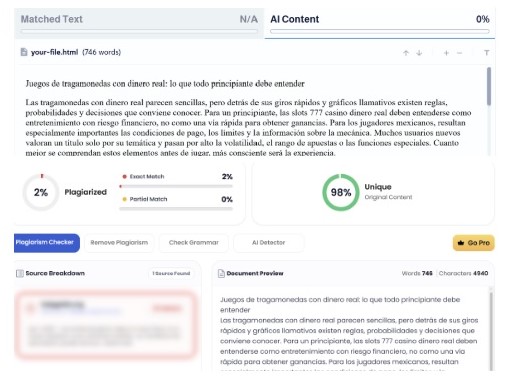Click the crown icon on Go Pro
The image size is (508, 383).
[x=461, y=243]
